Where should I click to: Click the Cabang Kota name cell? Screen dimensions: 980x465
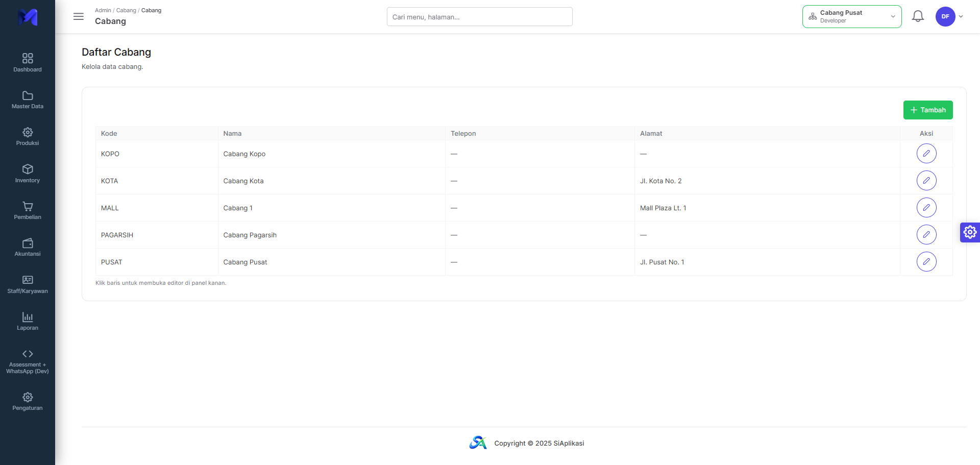[332, 181]
